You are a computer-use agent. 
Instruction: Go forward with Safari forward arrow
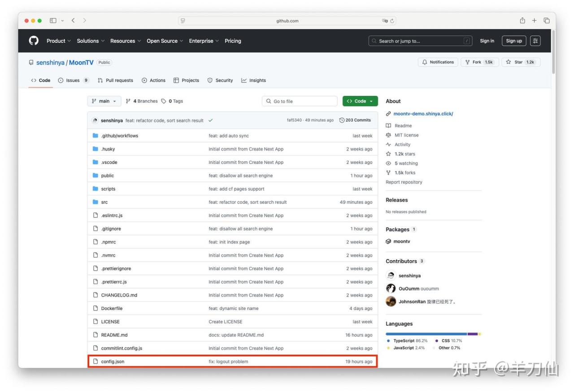point(84,21)
